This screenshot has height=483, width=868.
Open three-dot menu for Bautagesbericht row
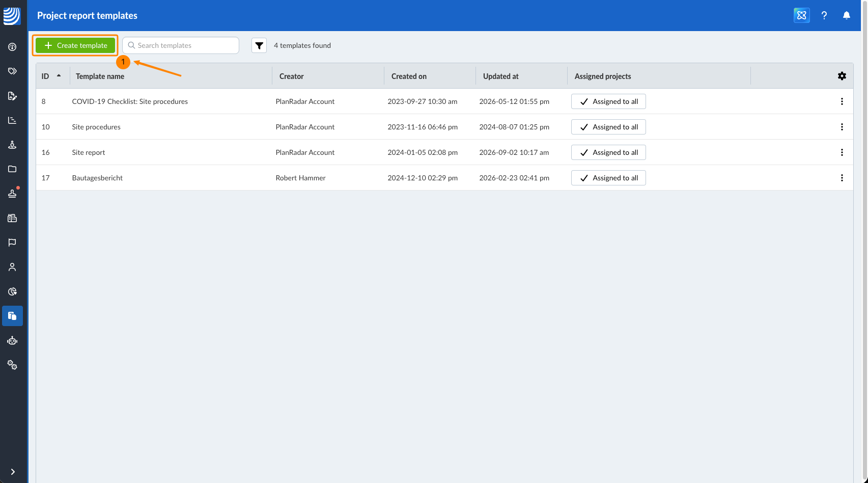tap(842, 178)
